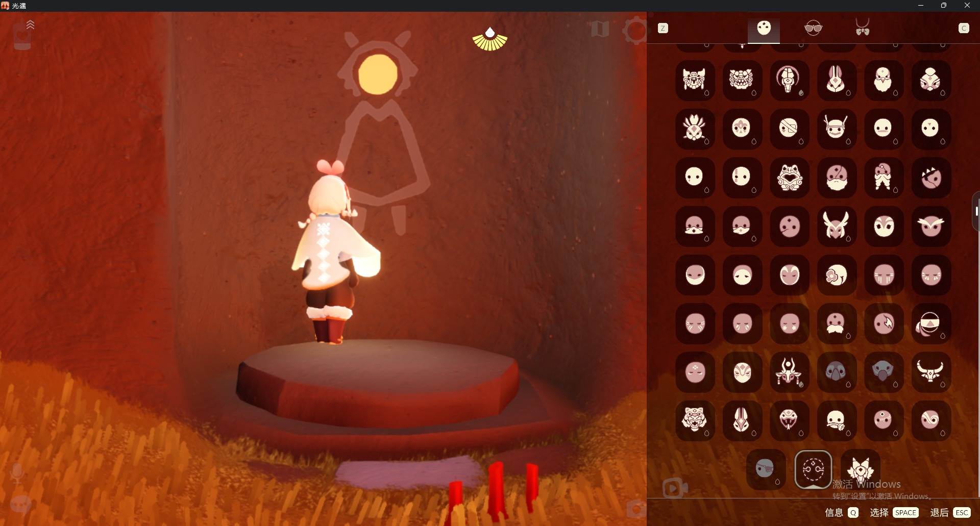Select the spiked-crown cracked mask
The height and width of the screenshot is (526, 980).
click(930, 177)
